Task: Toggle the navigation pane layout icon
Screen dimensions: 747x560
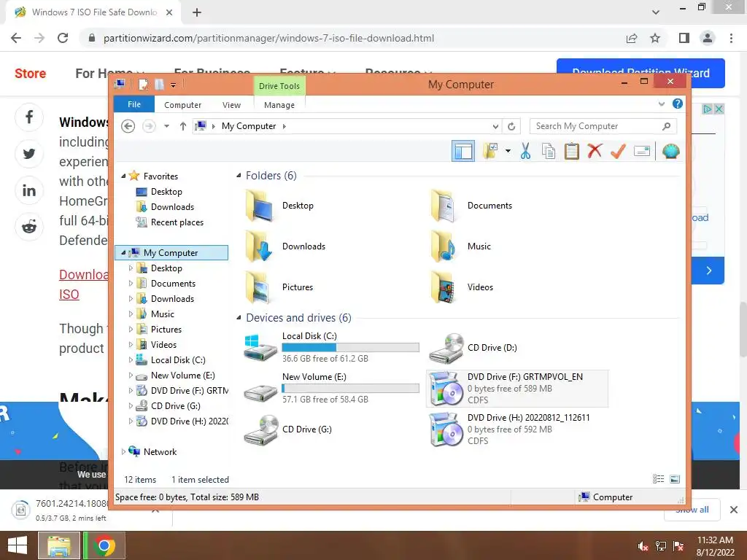Action: (463, 152)
